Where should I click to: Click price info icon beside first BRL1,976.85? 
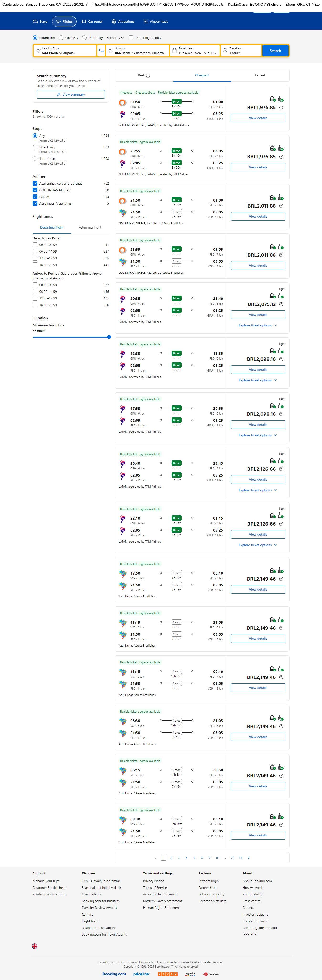click(x=281, y=108)
